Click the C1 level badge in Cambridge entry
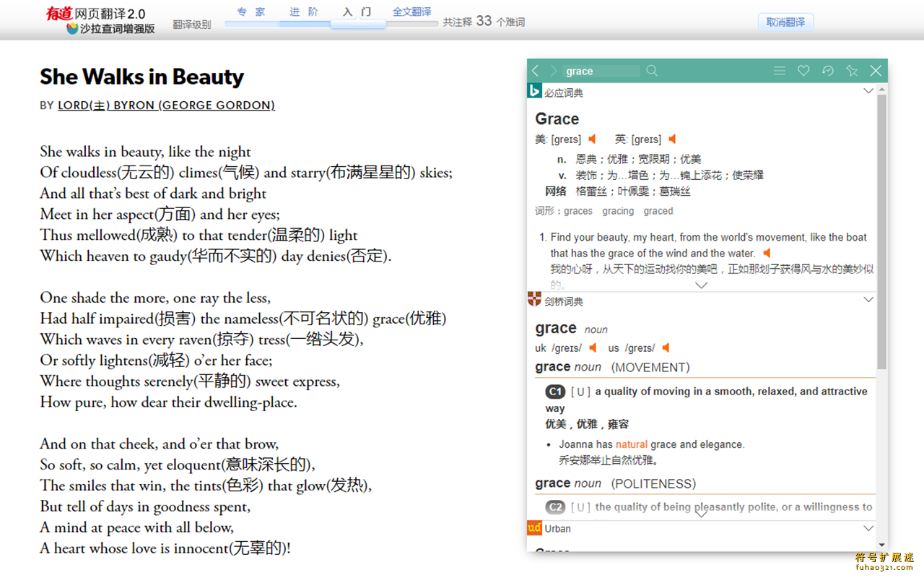The height and width of the screenshot is (578, 924). pos(555,392)
